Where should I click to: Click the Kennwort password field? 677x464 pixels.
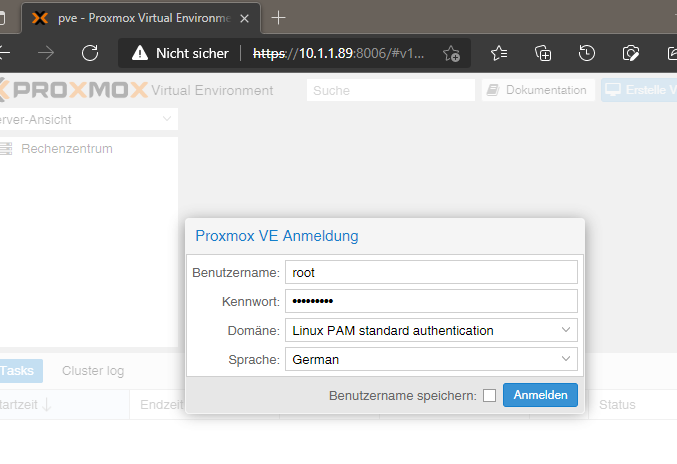click(431, 301)
